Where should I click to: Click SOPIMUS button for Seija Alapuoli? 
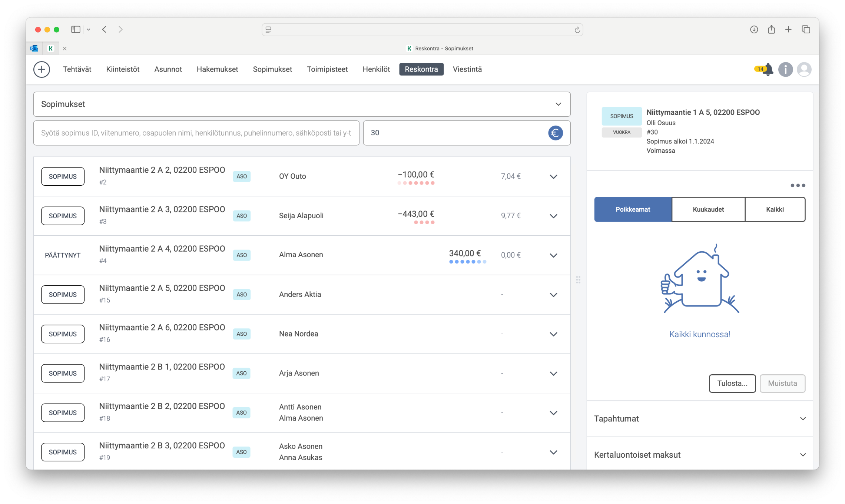pos(63,216)
